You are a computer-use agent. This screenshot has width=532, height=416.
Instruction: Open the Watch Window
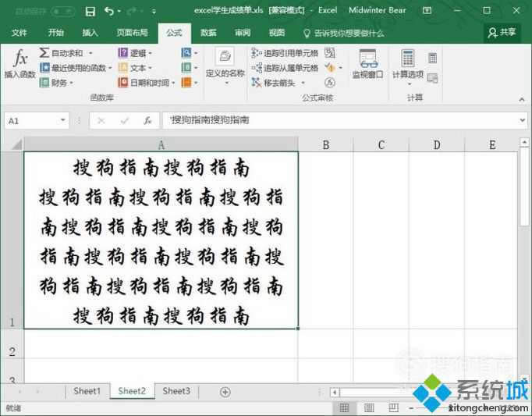point(367,63)
